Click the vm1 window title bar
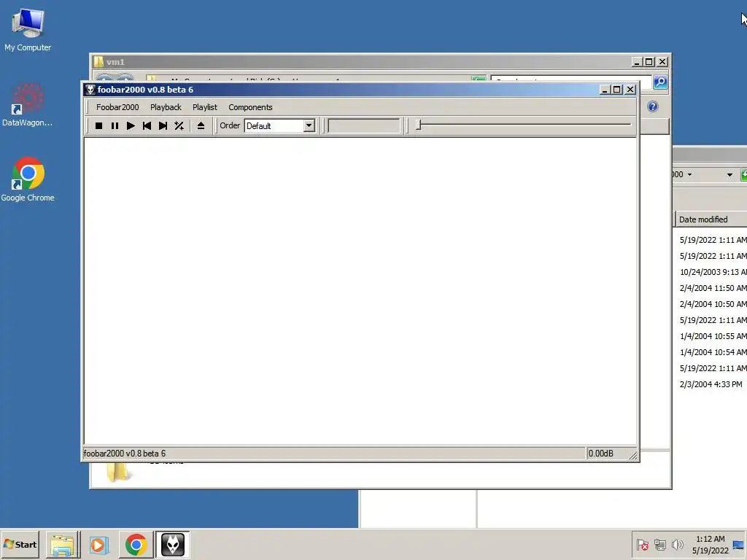The width and height of the screenshot is (747, 560). (x=362, y=62)
